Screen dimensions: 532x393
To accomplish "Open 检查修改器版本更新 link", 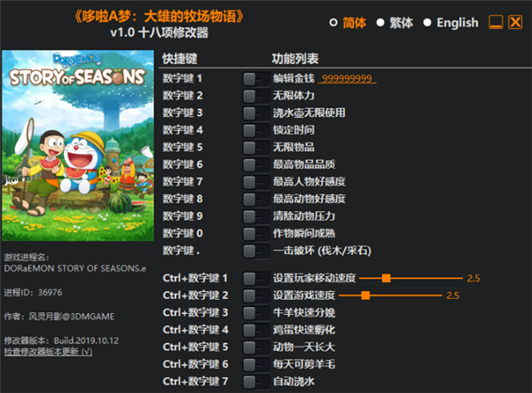I will (x=48, y=351).
